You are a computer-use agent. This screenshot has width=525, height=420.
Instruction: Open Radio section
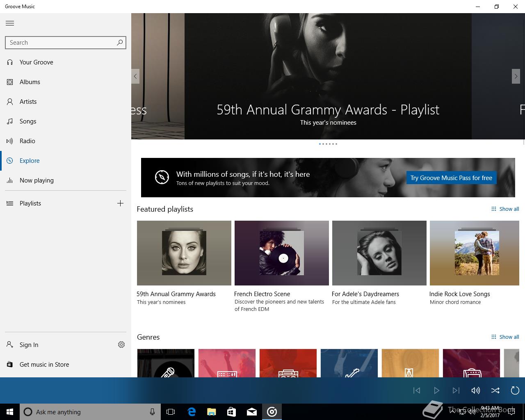click(66, 141)
